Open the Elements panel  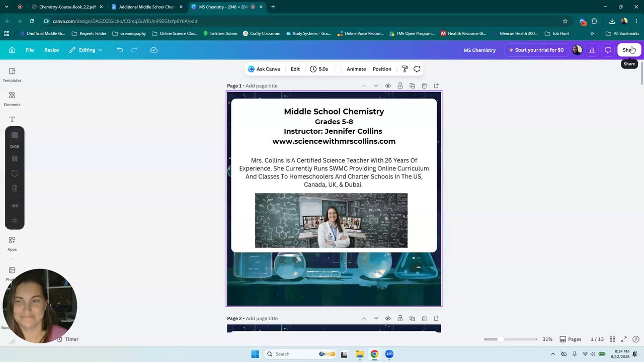(x=12, y=99)
